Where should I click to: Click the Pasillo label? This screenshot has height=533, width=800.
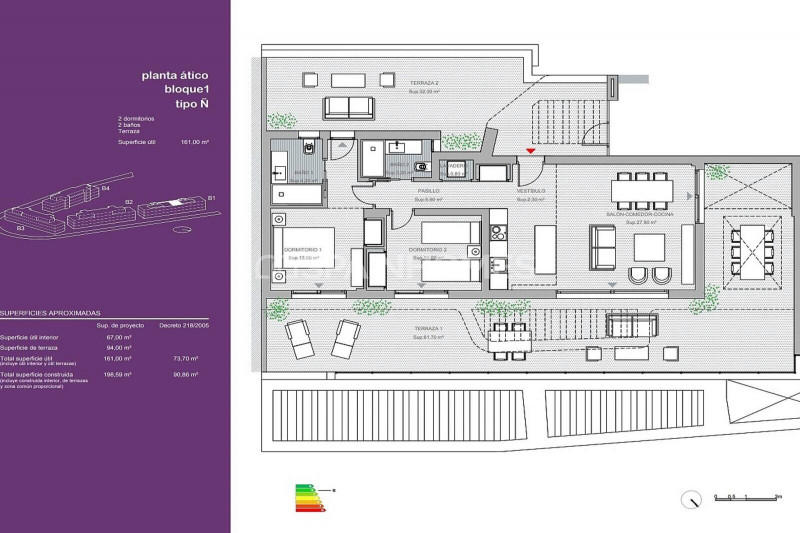pyautogui.click(x=429, y=189)
